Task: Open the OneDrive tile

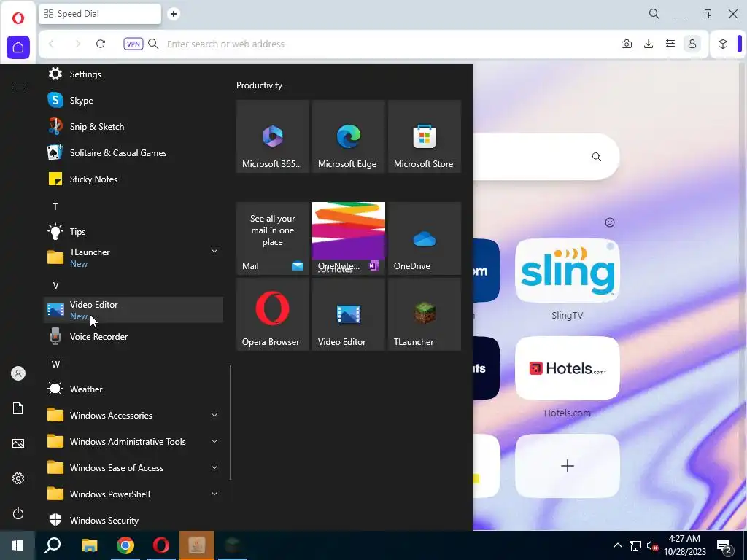Action: click(x=425, y=238)
